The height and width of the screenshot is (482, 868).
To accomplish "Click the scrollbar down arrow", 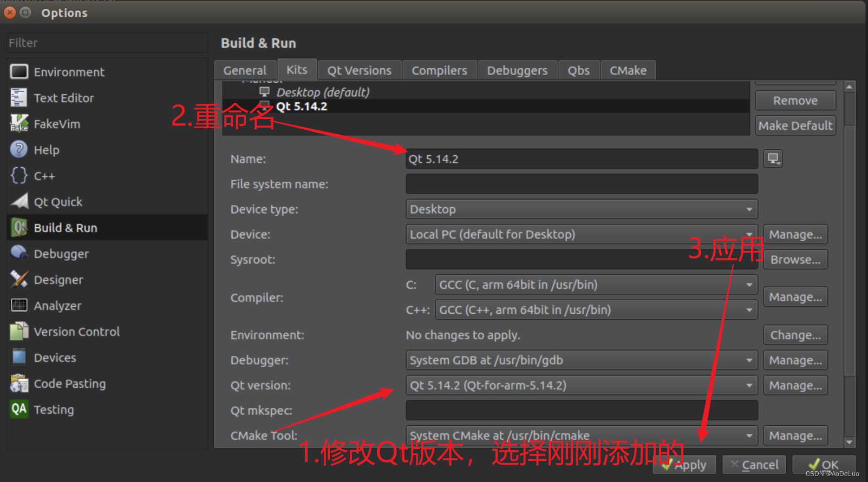I will click(850, 442).
